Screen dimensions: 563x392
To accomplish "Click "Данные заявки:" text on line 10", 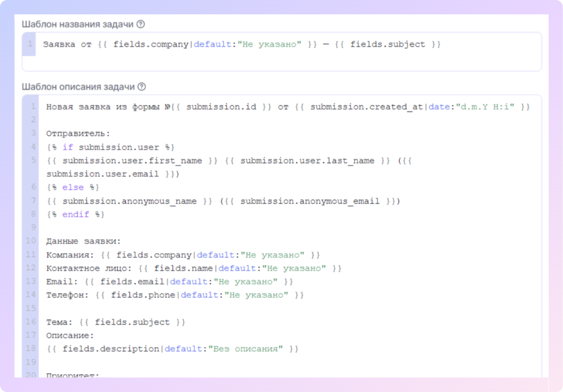I will click(83, 242).
